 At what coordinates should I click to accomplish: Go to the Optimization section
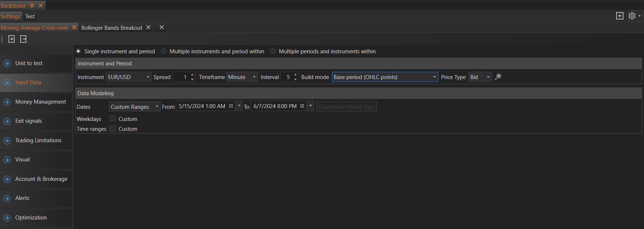click(x=31, y=218)
